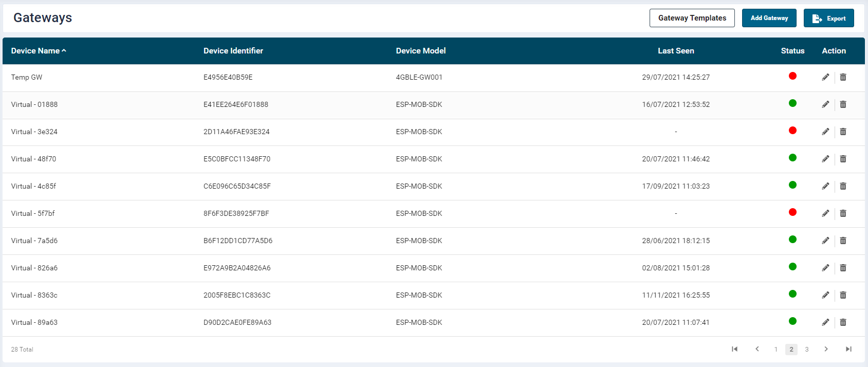Edit the Virtual - 4c85f gateway

825,186
